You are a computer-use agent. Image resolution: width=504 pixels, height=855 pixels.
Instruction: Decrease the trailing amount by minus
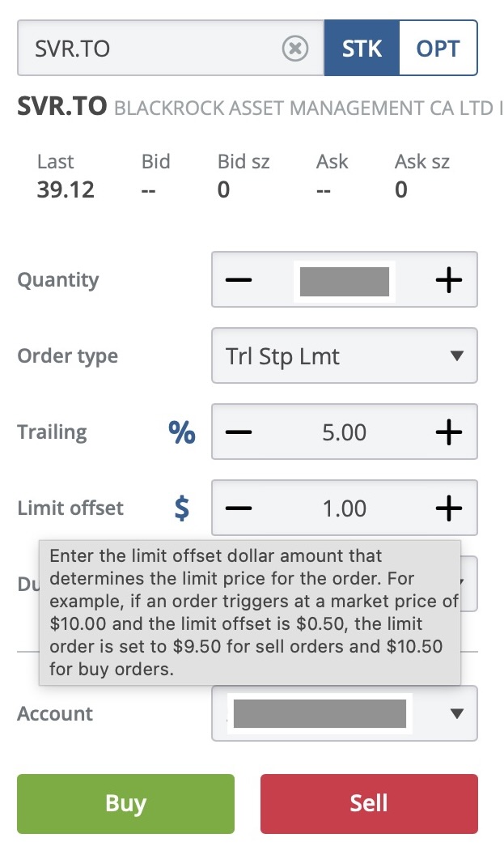click(x=239, y=432)
